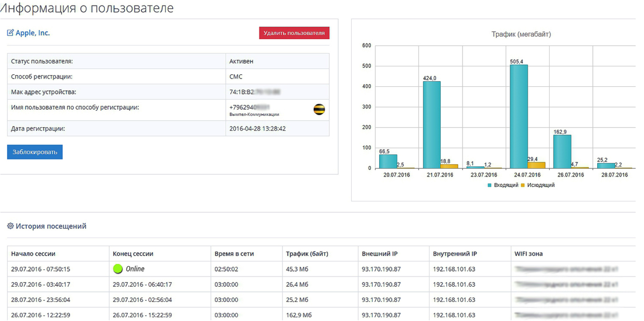Click the Вымпел-Коммуникации operator label
Screen dimensions: 644x321
(254, 114)
